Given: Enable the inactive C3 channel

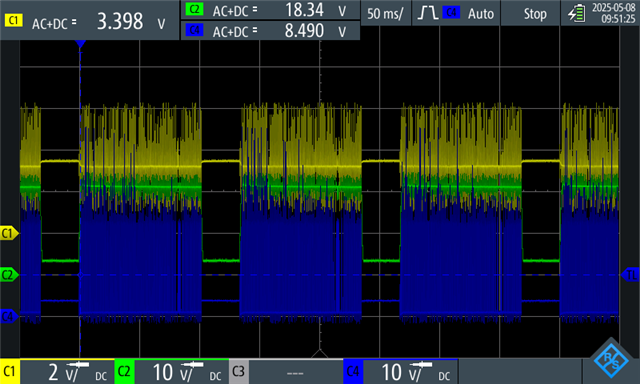Looking at the screenshot, I should [x=239, y=371].
